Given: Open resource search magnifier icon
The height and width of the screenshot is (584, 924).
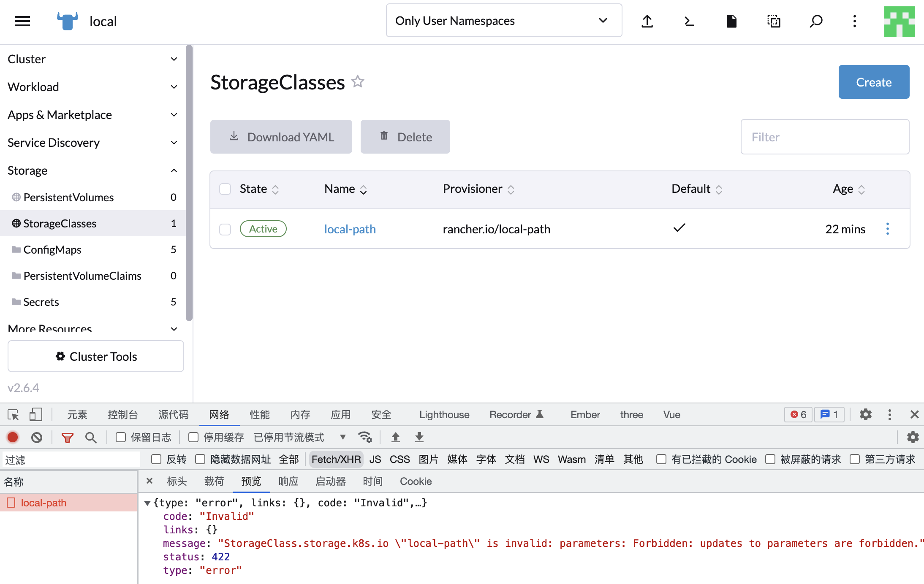Looking at the screenshot, I should [x=816, y=21].
